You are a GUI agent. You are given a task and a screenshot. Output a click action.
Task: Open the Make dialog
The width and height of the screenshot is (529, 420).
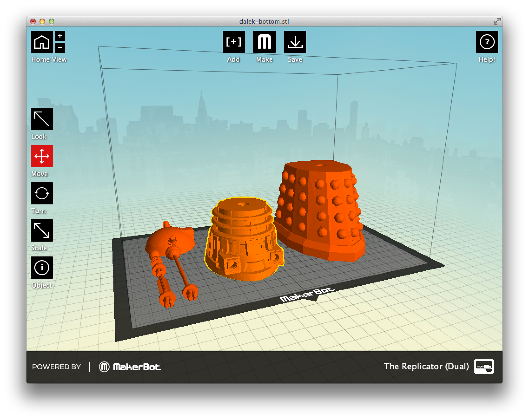(264, 42)
